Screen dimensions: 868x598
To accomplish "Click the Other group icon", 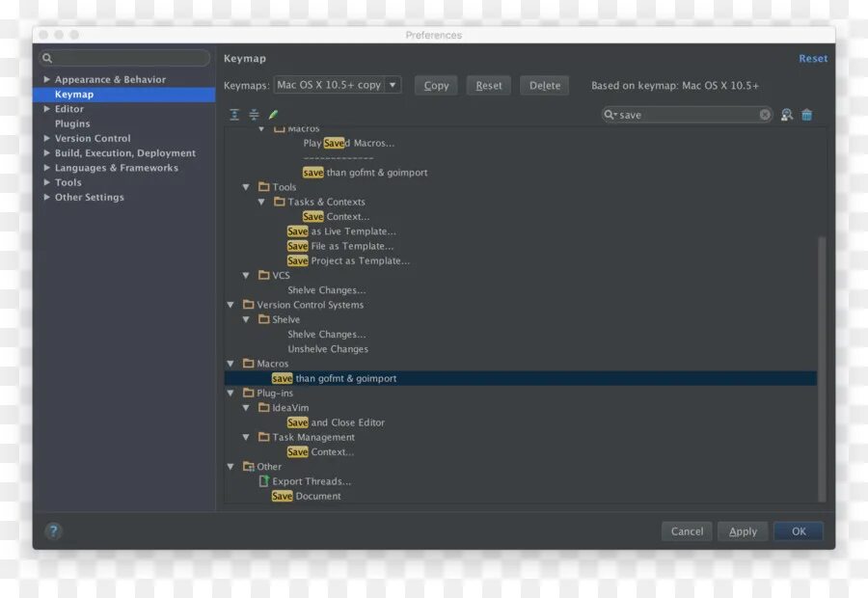I will click(249, 466).
